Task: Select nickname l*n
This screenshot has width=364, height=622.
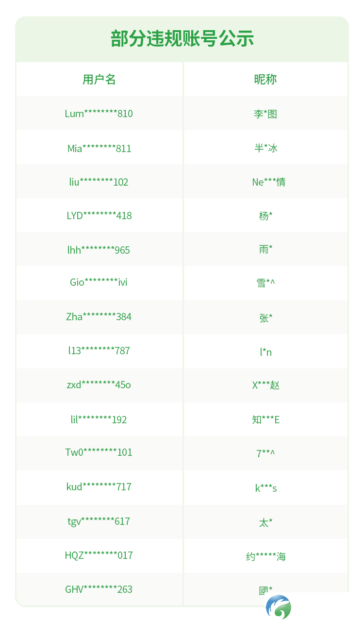Action: [x=265, y=352]
